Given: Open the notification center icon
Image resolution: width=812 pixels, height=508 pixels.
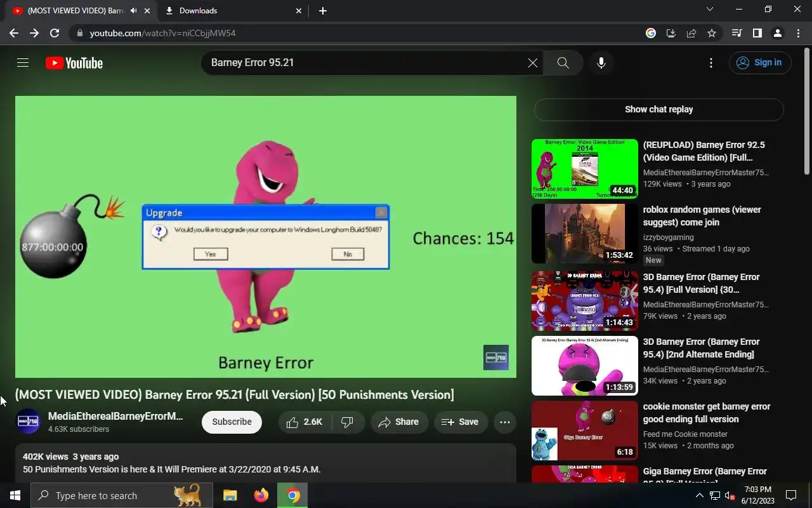Looking at the screenshot, I should tap(791, 495).
